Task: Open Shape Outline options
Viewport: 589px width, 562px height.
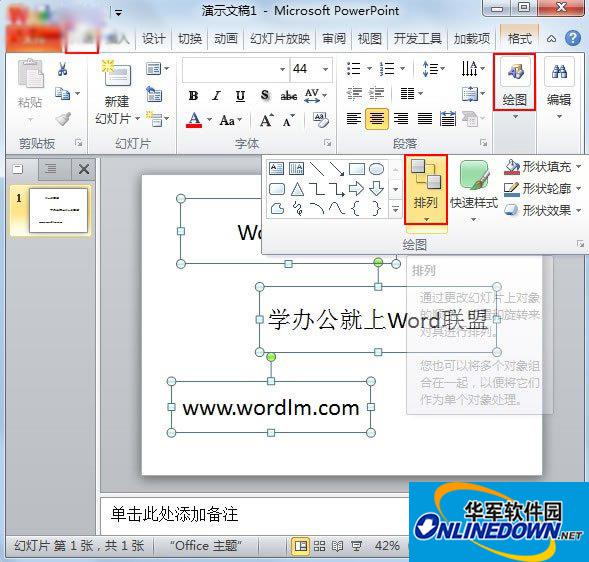Action: click(x=542, y=189)
